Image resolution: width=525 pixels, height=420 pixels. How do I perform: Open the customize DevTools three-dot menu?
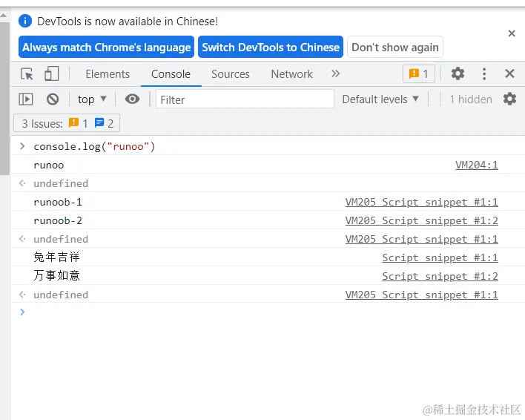coord(484,73)
